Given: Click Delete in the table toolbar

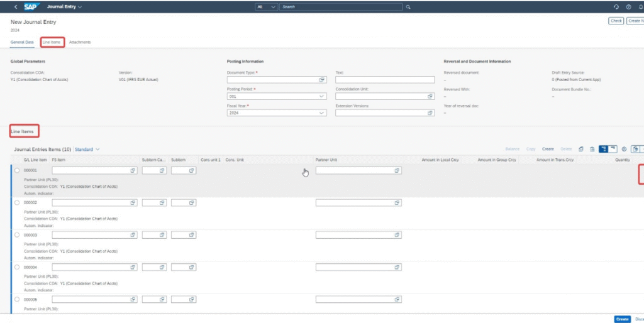Looking at the screenshot, I should coord(566,150).
